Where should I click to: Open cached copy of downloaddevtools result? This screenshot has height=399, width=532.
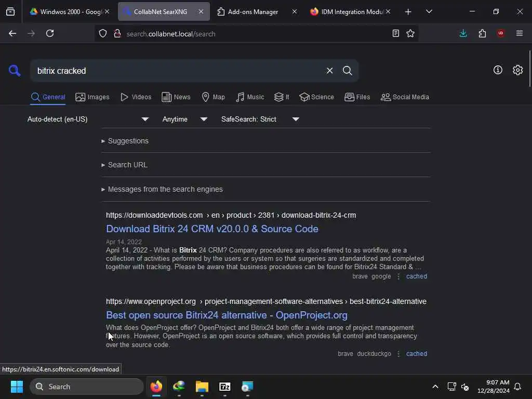tap(417, 276)
